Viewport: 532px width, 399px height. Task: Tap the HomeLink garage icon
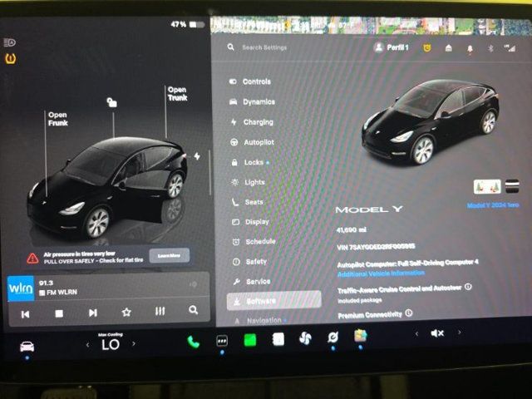[449, 48]
